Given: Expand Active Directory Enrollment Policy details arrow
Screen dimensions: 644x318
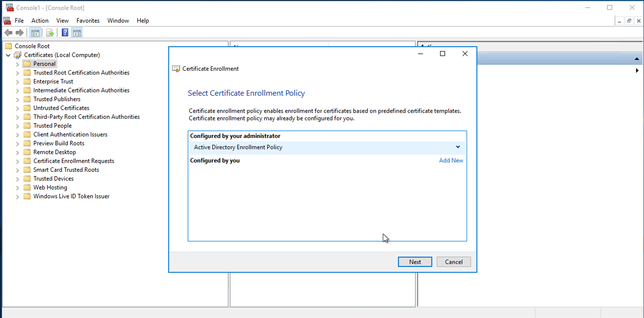Looking at the screenshot, I should pos(458,147).
